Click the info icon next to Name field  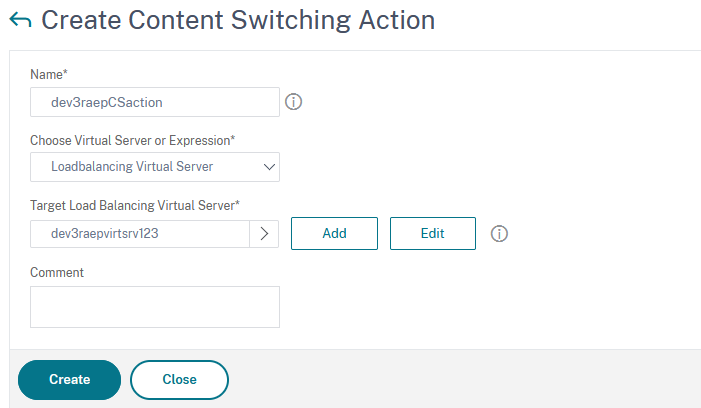[294, 101]
